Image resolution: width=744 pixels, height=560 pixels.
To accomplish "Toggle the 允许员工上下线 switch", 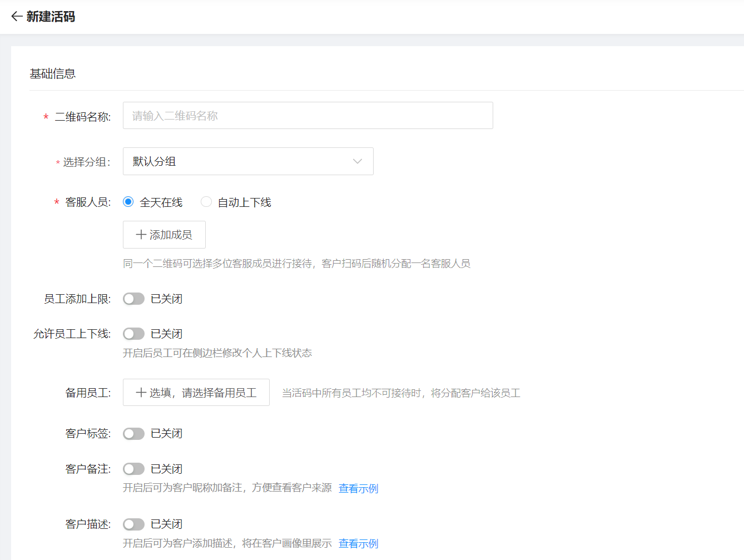I will point(133,334).
